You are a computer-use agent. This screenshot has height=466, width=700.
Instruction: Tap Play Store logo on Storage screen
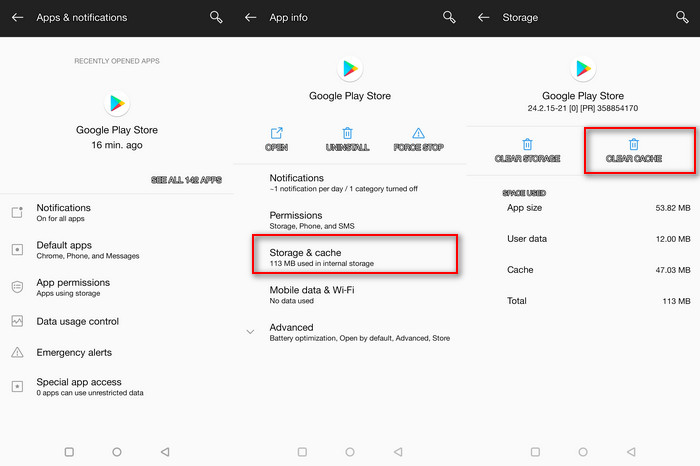[583, 69]
